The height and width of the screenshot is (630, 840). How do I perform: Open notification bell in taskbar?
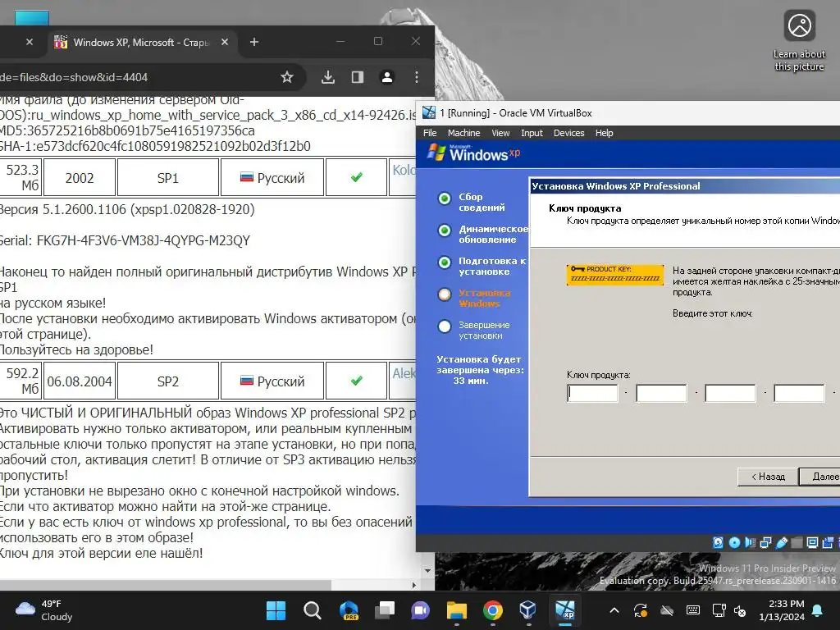tap(818, 610)
